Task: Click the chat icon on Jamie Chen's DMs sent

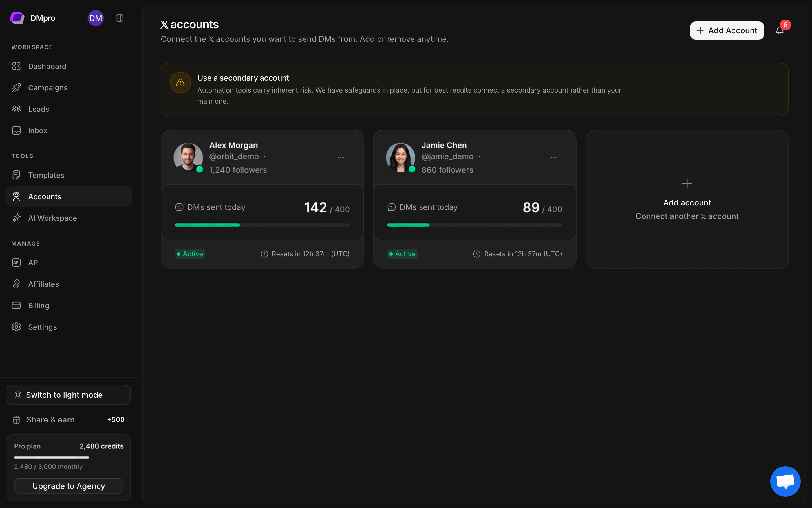Action: (391, 207)
